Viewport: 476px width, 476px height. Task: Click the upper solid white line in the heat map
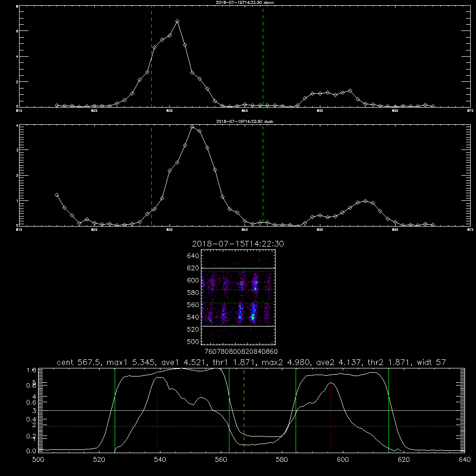[x=238, y=268]
